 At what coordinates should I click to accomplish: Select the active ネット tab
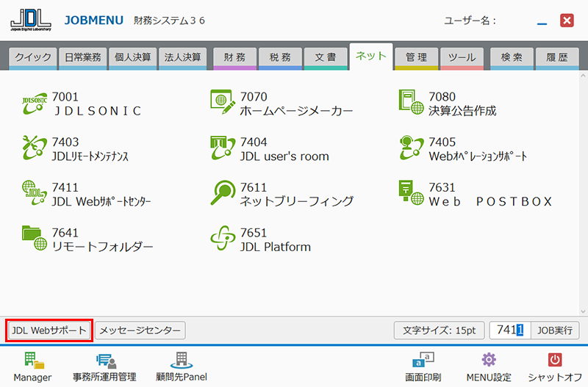(x=371, y=57)
